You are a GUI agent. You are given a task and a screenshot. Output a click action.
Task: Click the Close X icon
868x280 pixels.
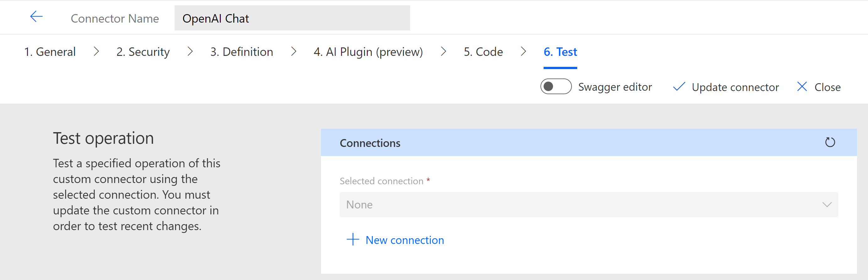[802, 87]
